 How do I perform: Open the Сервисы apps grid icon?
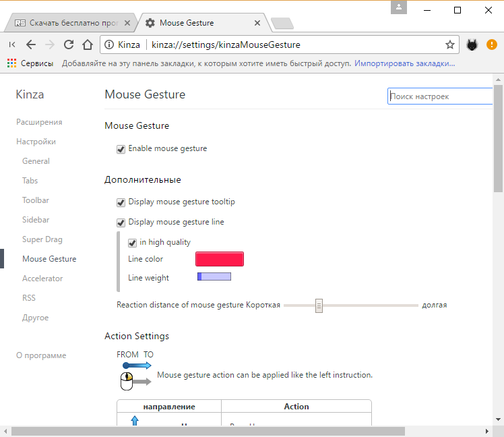click(x=12, y=63)
